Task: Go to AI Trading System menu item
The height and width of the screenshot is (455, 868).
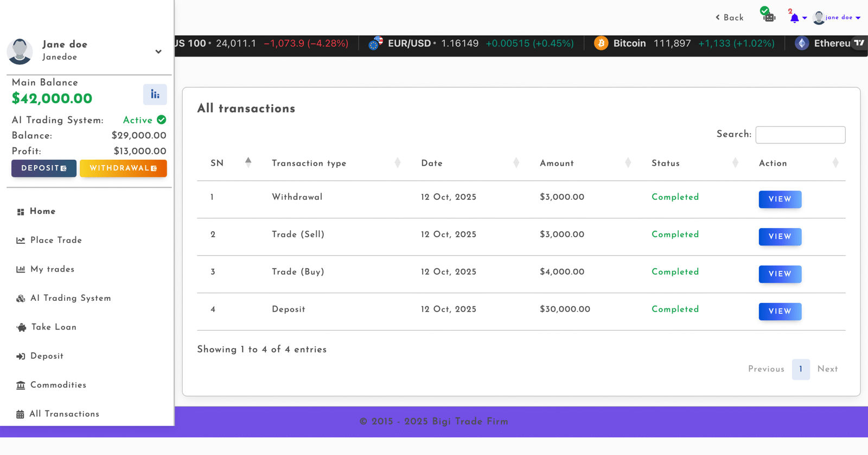Action: 70,298
